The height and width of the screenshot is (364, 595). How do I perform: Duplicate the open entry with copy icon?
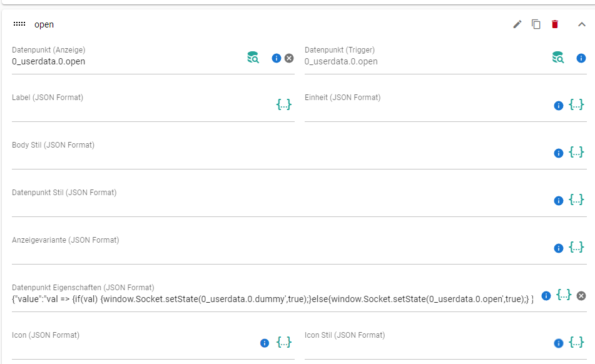(x=536, y=24)
